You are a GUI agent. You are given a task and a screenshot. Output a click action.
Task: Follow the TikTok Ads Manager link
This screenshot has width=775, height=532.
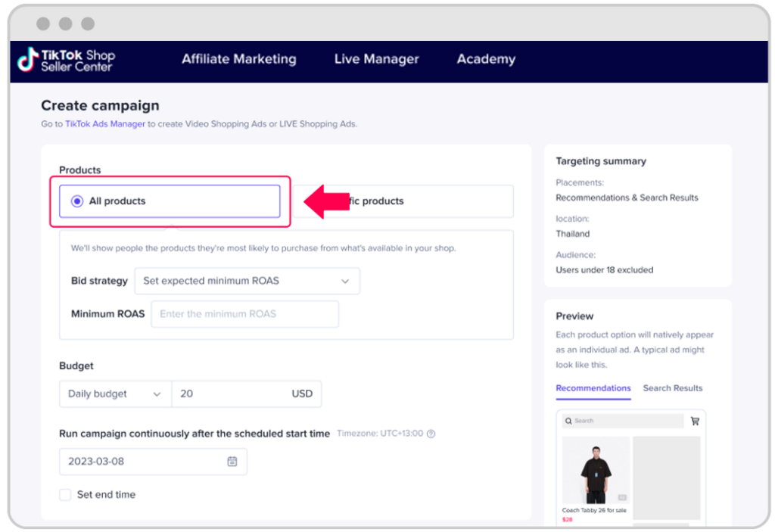coord(105,124)
